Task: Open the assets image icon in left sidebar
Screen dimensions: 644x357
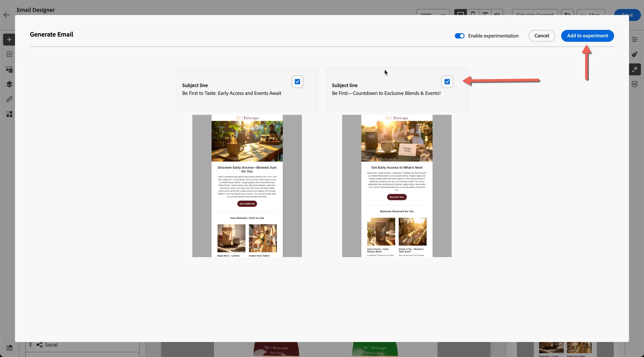Action: 9,69
